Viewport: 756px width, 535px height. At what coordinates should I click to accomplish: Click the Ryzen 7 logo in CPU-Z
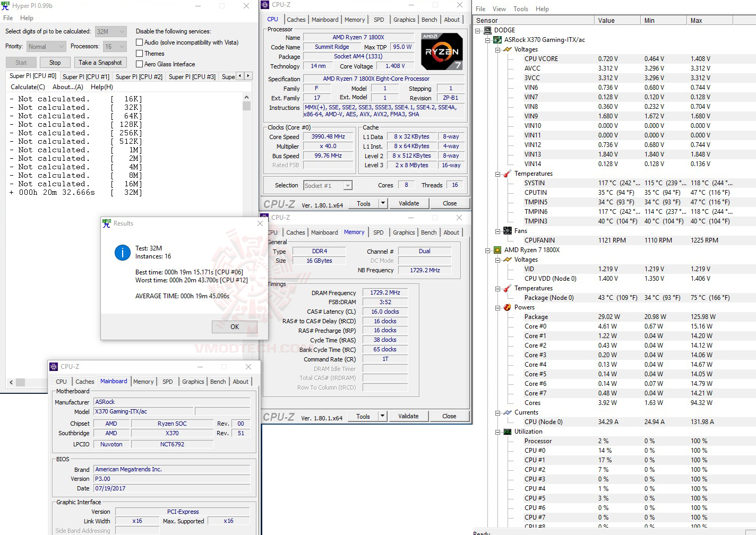pyautogui.click(x=442, y=51)
